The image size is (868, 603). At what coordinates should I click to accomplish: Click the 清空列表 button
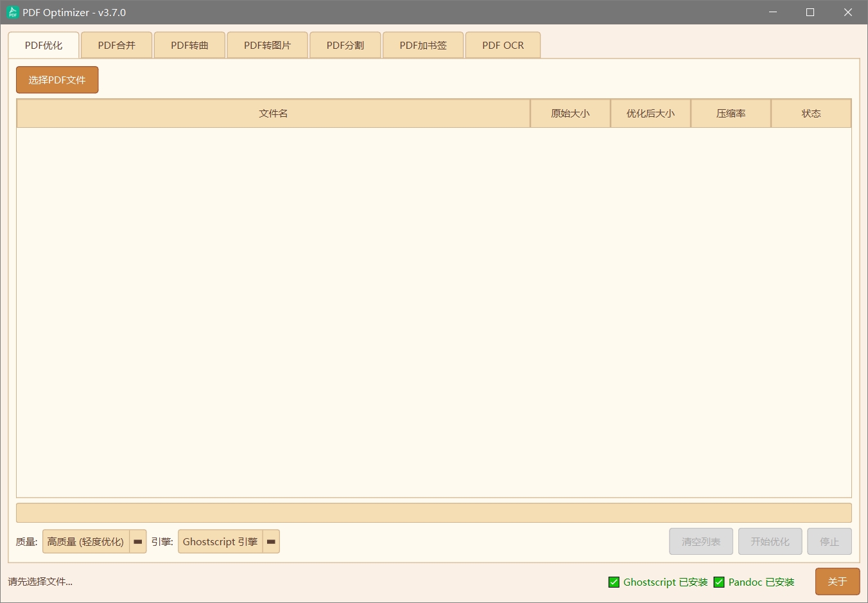pyautogui.click(x=700, y=541)
